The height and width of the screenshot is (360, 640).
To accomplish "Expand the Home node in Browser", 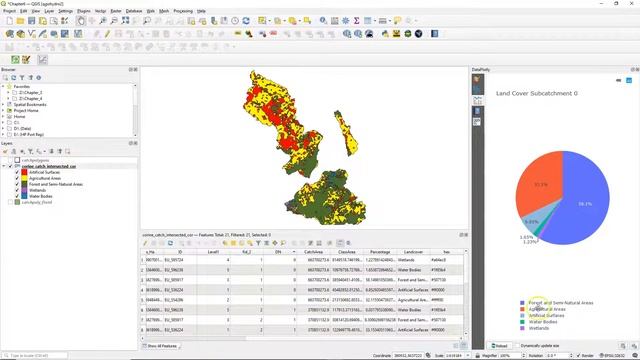I will point(3,116).
